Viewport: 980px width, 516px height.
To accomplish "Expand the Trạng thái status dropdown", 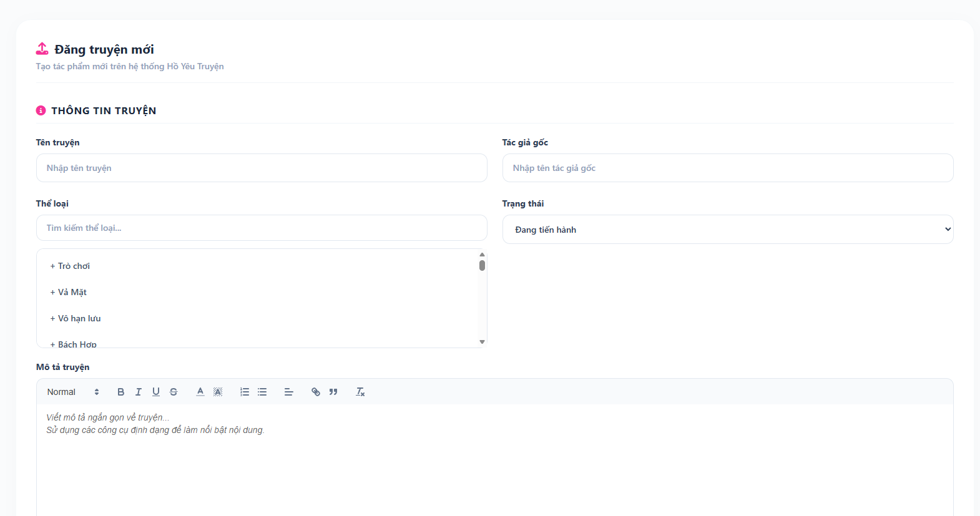I will (x=728, y=230).
